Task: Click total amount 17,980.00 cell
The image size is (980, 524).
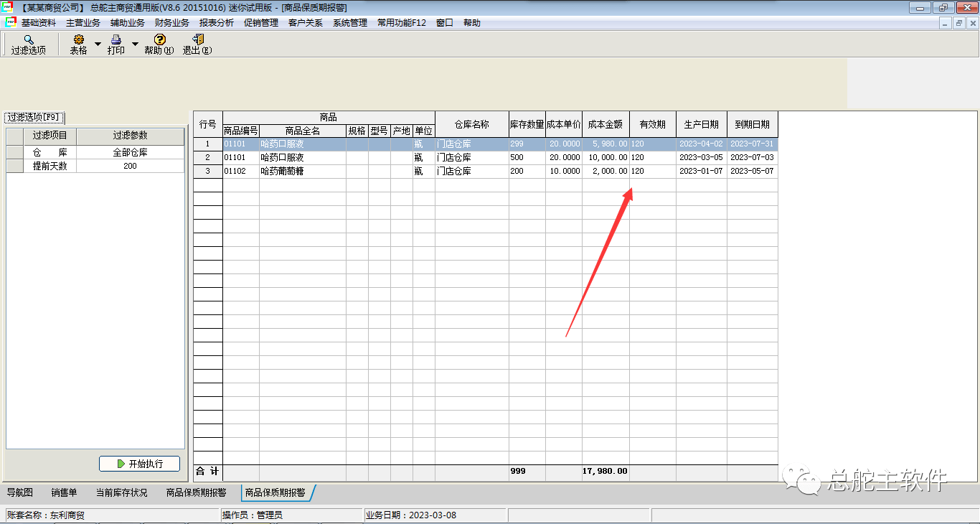Action: tap(606, 472)
